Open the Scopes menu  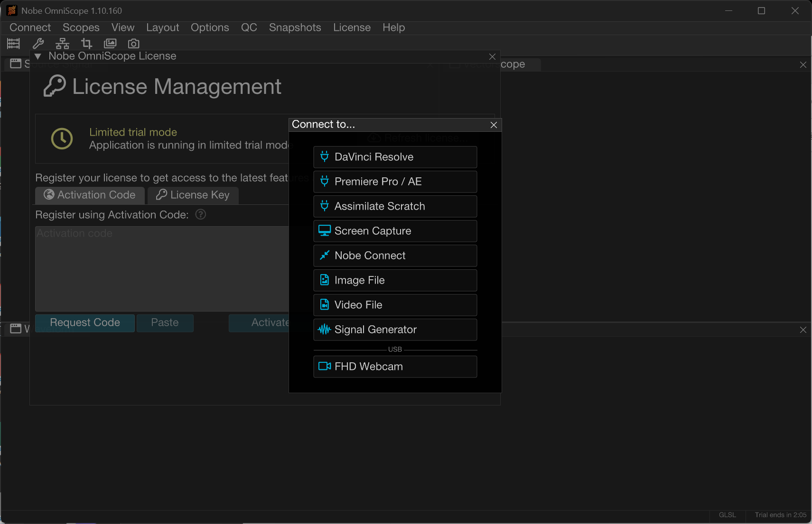coord(81,28)
